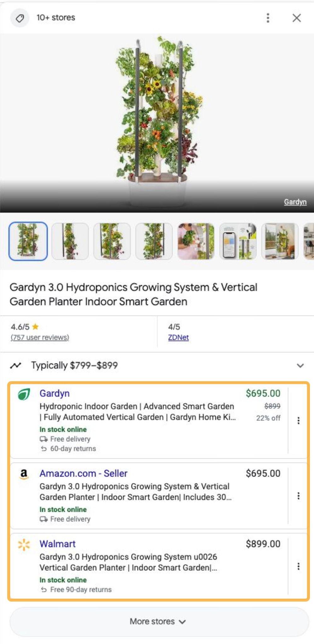Click the 10+ stores label
Screen dimensions: 314x644
point(55,18)
